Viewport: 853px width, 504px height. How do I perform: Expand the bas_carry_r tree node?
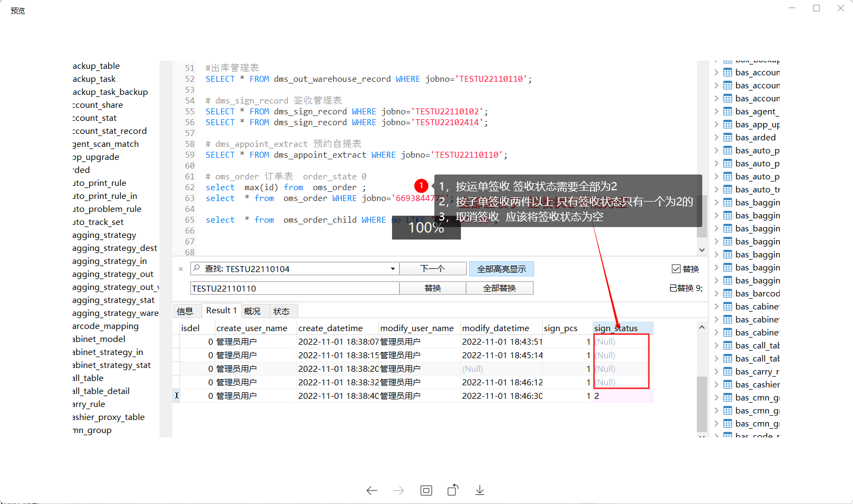[x=716, y=371]
